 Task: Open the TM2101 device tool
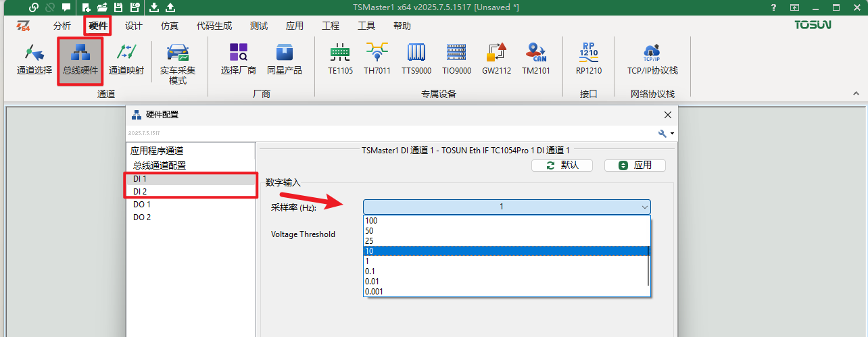coord(536,59)
